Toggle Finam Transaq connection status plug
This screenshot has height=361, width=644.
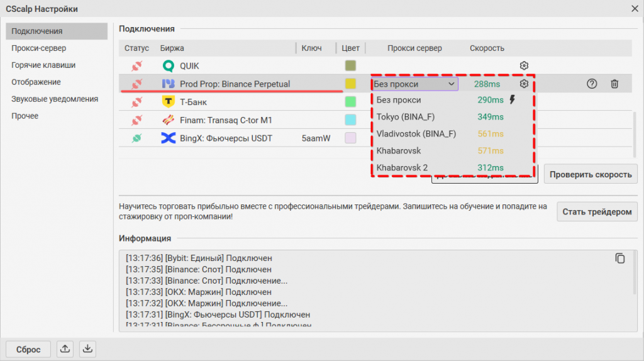(x=136, y=120)
